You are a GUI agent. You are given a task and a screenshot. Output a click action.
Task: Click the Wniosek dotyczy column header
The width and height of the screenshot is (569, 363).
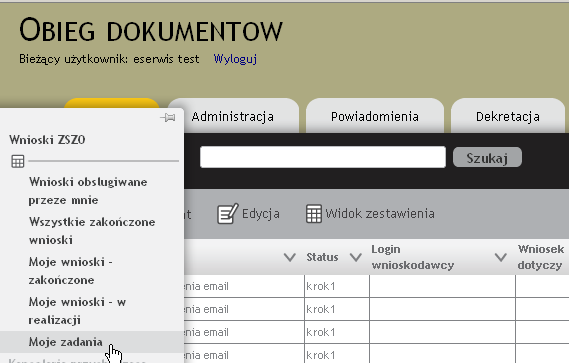541,257
